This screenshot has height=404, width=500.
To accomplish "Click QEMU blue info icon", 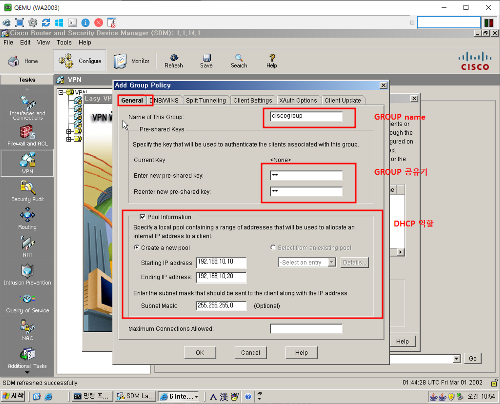I will (85, 22).
